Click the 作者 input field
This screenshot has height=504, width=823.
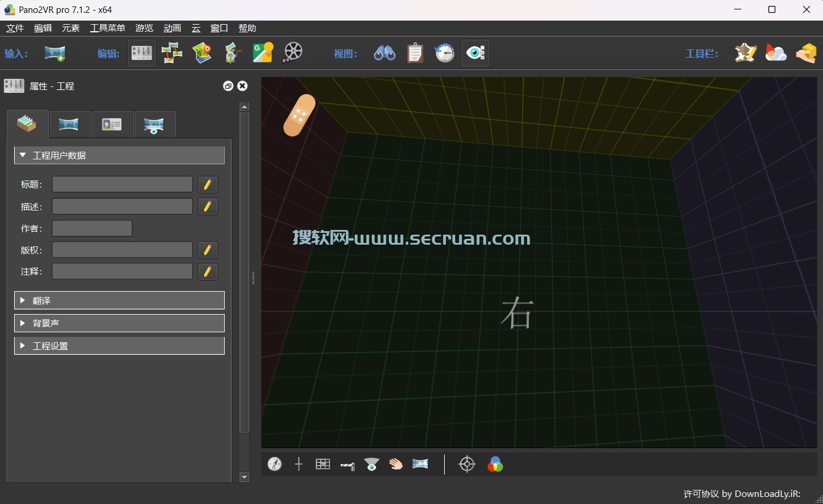(92, 228)
